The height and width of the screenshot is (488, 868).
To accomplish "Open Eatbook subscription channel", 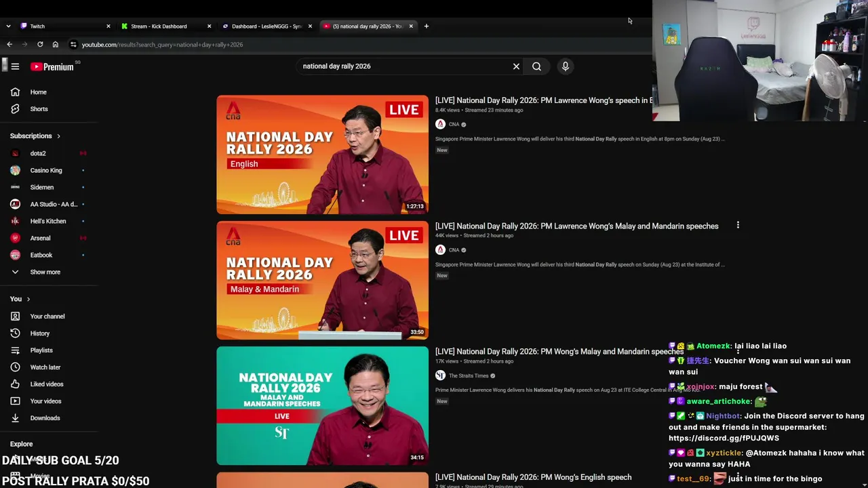I will (41, 255).
